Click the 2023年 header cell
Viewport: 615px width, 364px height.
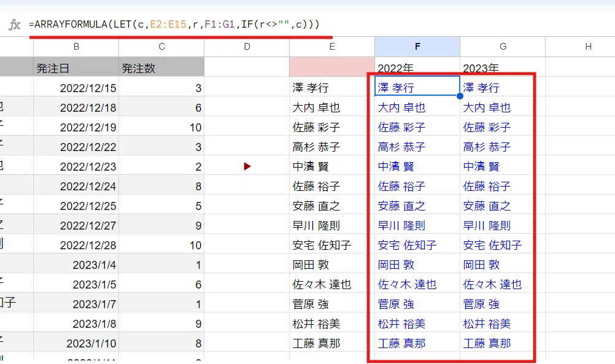[x=503, y=67]
